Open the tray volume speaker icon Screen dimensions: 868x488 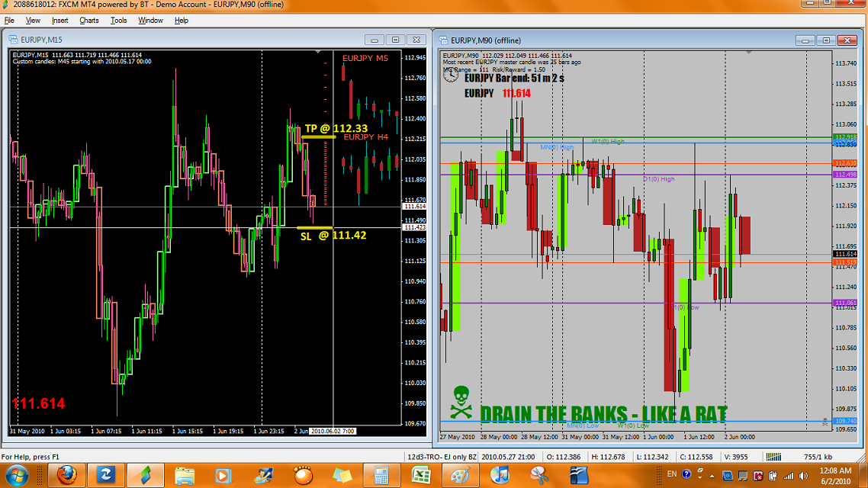(802, 476)
